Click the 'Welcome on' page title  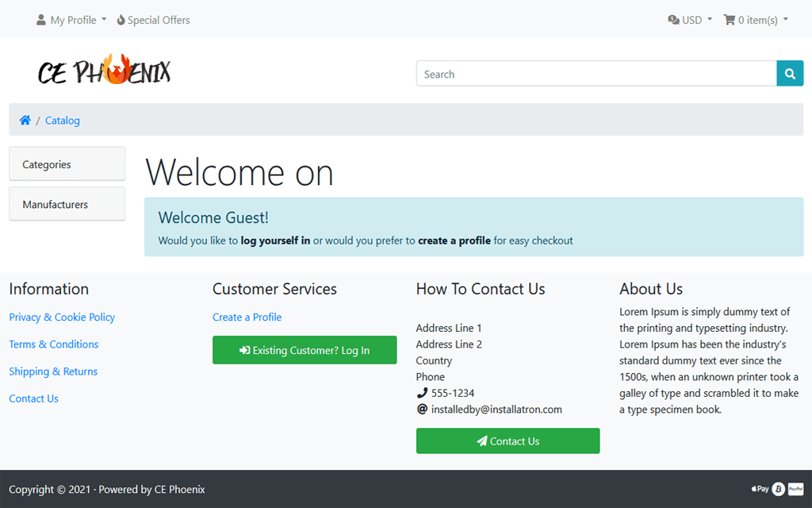pyautogui.click(x=239, y=172)
